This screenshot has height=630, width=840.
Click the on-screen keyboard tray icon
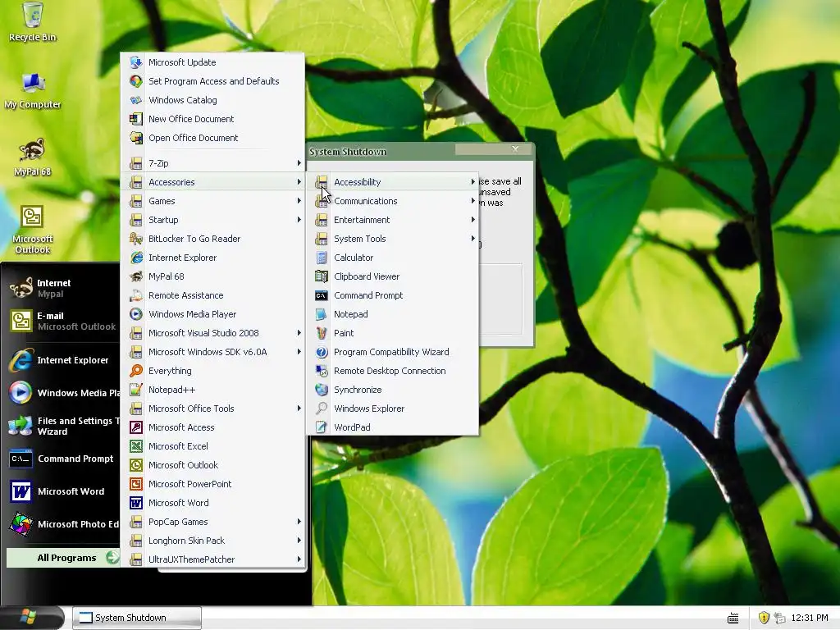point(733,619)
